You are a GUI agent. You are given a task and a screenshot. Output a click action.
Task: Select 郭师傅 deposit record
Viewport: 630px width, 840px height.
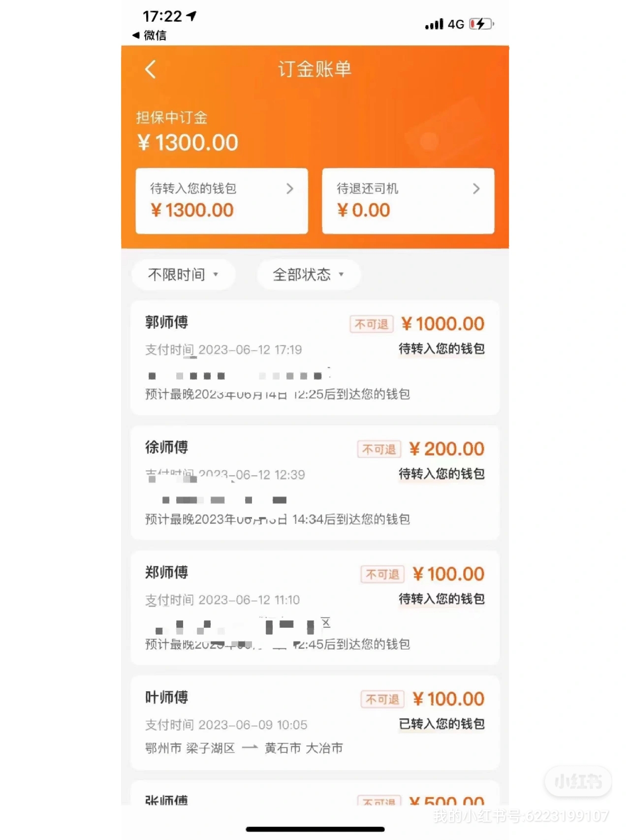[315, 358]
